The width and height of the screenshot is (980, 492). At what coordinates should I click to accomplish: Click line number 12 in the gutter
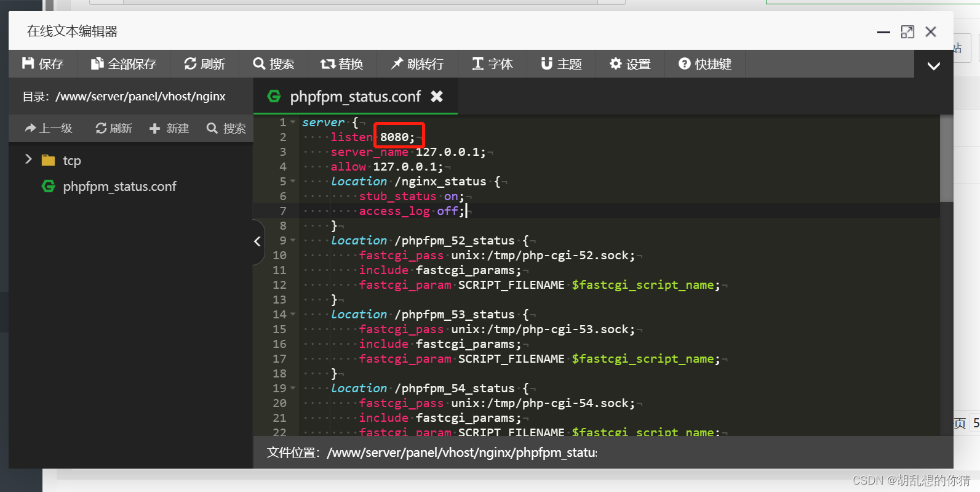click(279, 285)
